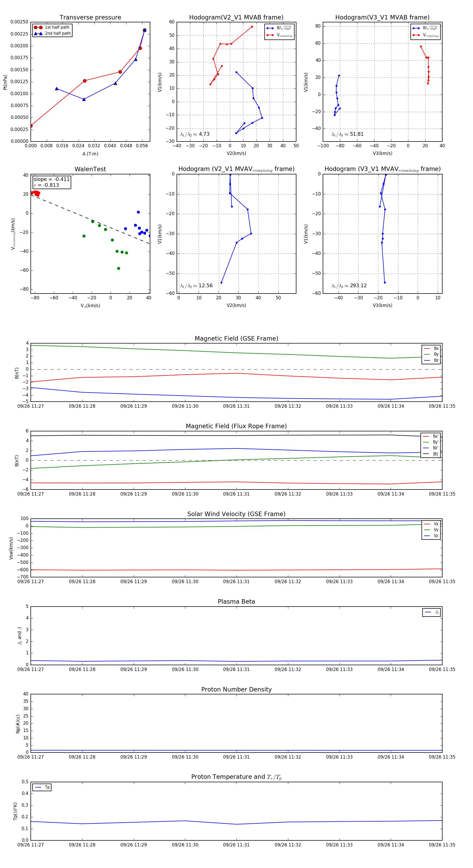Image resolution: width=473 pixels, height=868 pixels.
Task: Click the '09/26 11:27' tick under GSE magnetic field
Action: click(x=31, y=406)
